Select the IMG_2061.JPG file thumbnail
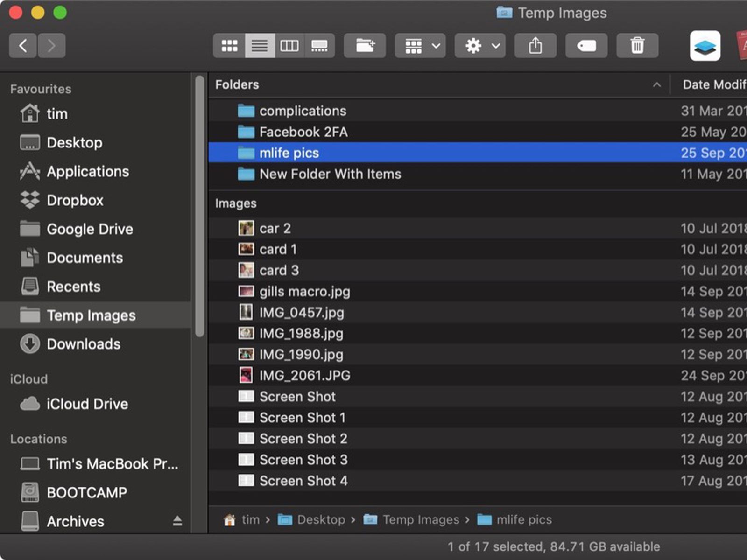747x560 pixels. 246,375
